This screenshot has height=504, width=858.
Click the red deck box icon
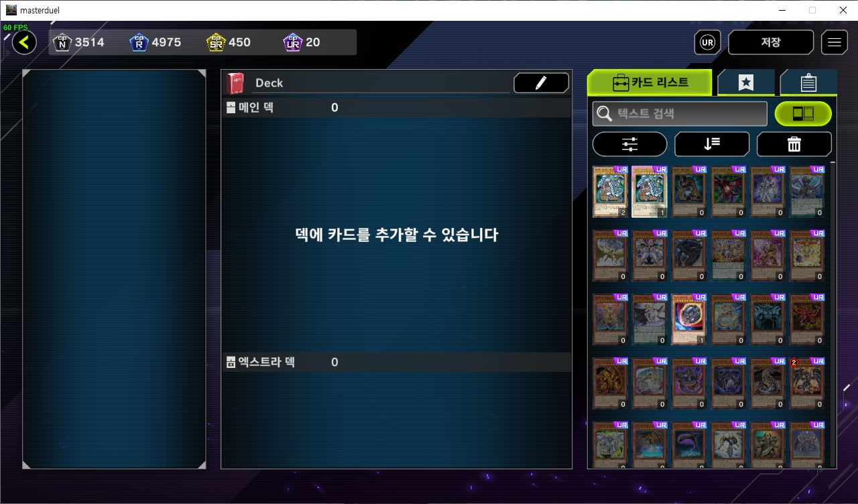click(x=235, y=83)
